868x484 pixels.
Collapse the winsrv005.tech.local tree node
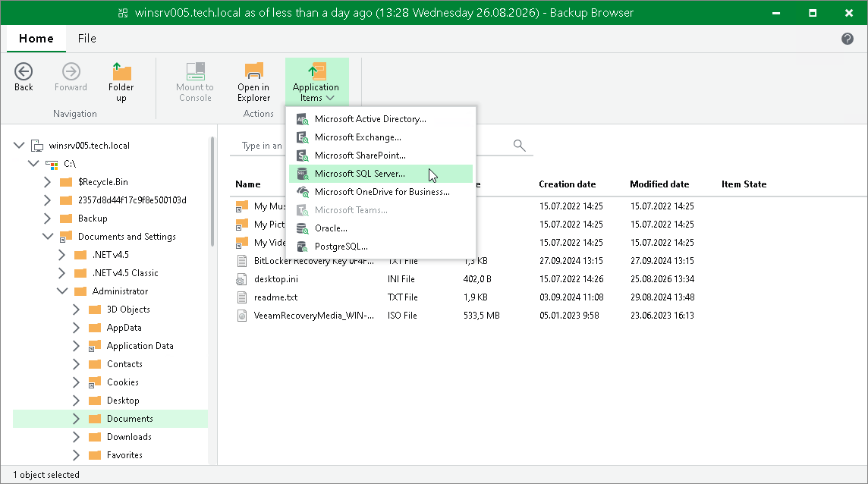click(x=20, y=146)
